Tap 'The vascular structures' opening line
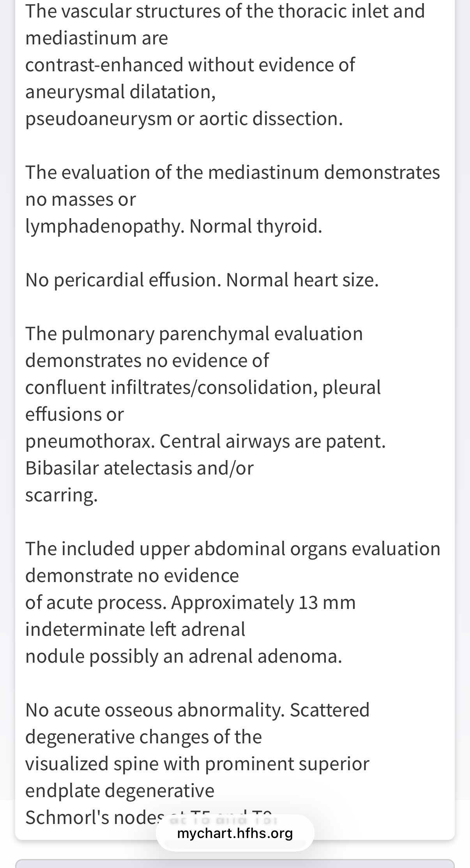Viewport: 470px width, 868px height. pos(225,11)
